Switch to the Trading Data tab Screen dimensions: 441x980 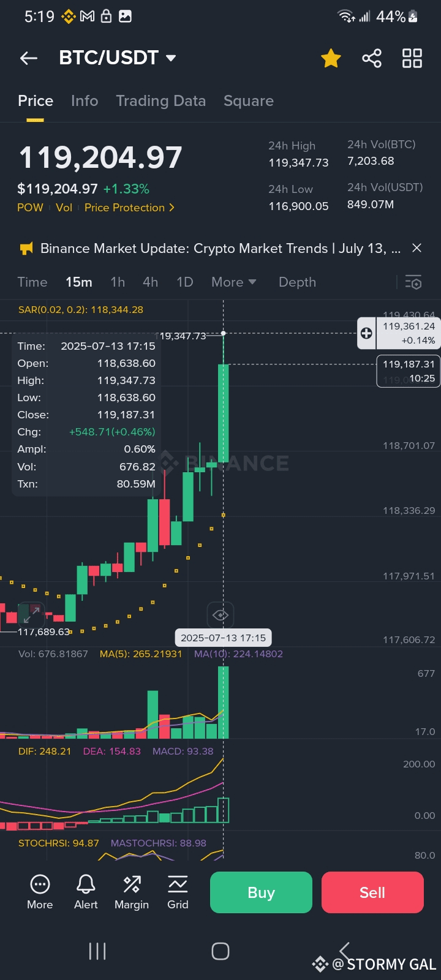coord(160,101)
